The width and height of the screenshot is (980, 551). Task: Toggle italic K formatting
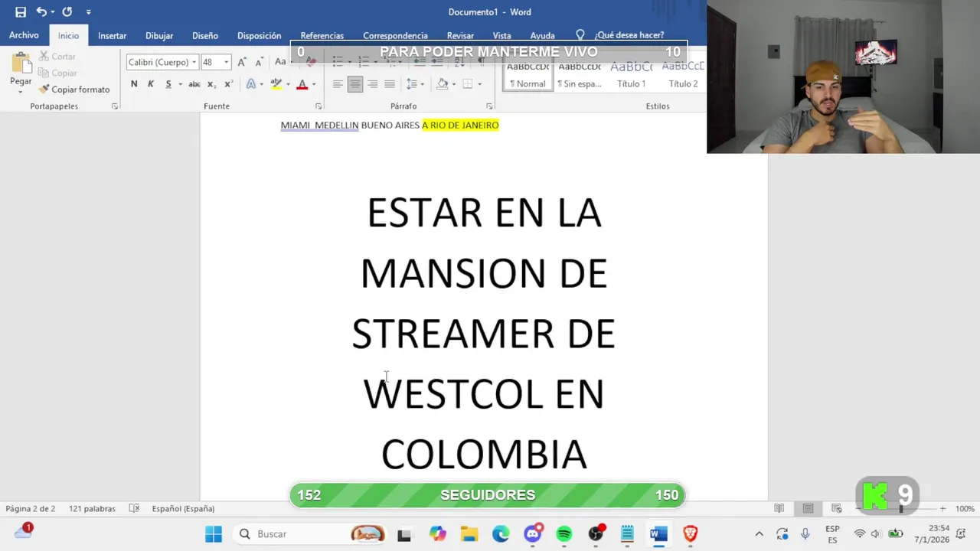click(151, 84)
